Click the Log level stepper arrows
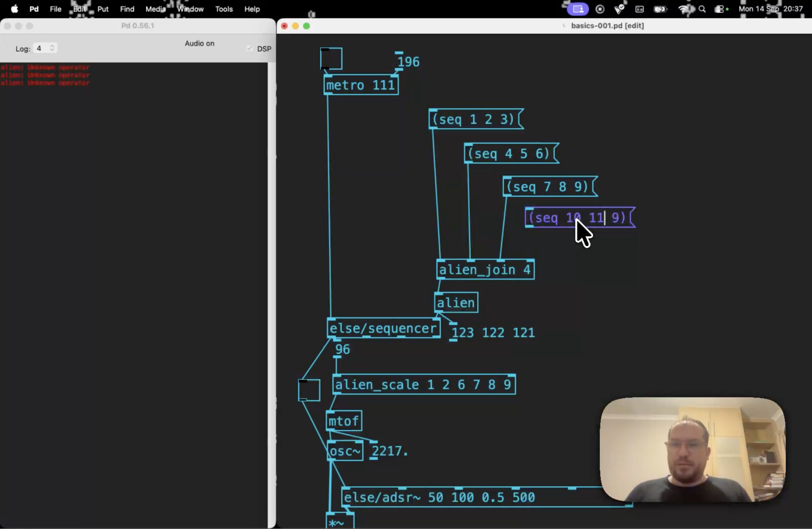812x529 pixels. [x=52, y=48]
